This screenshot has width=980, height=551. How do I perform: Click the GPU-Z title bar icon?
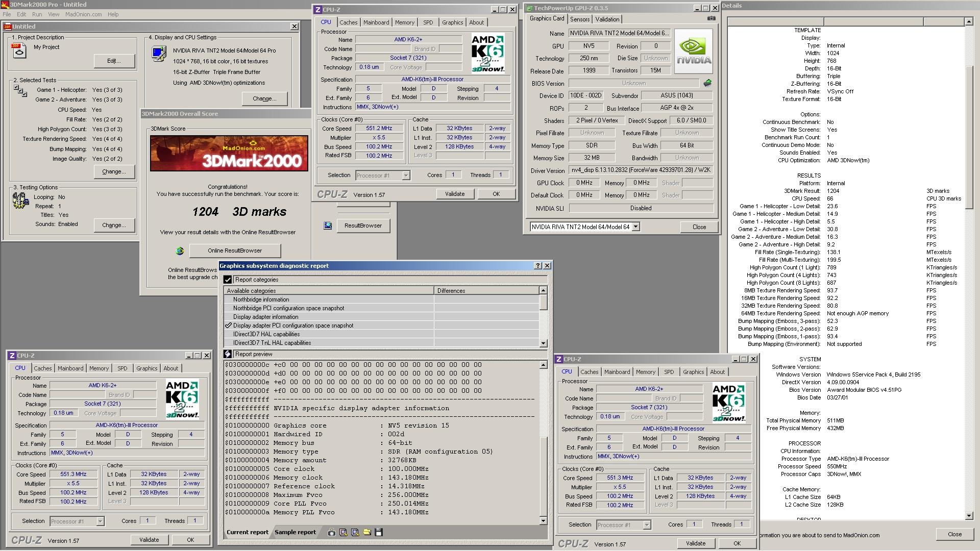(x=529, y=8)
